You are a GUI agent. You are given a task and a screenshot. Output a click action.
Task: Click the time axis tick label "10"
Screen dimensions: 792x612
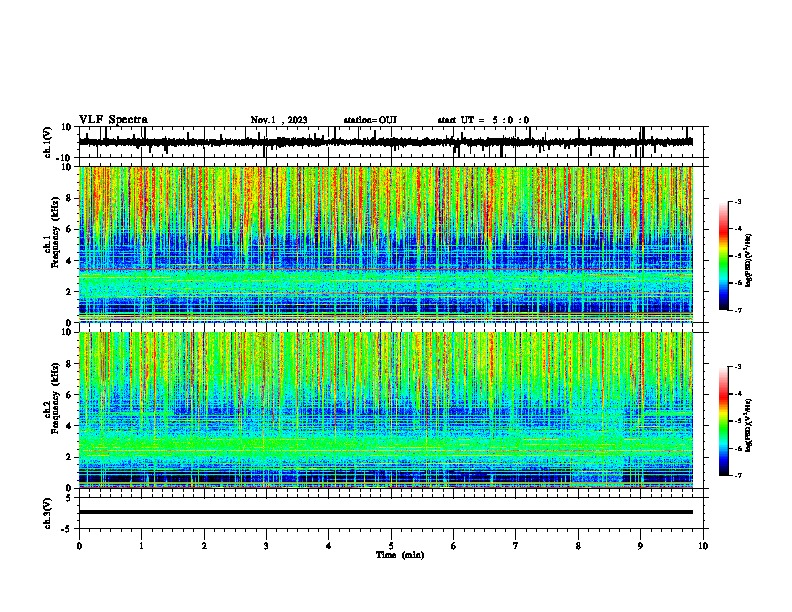point(703,546)
